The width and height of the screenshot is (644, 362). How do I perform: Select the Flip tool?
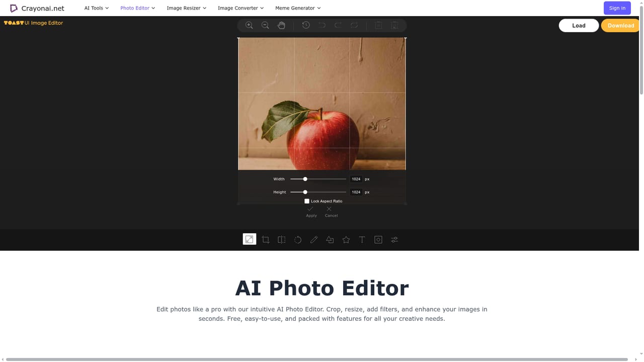pyautogui.click(x=282, y=240)
